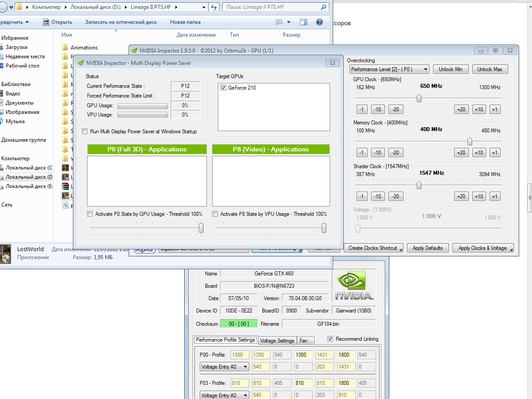Open Explorer address bar history dropdown

pyautogui.click(x=203, y=7)
